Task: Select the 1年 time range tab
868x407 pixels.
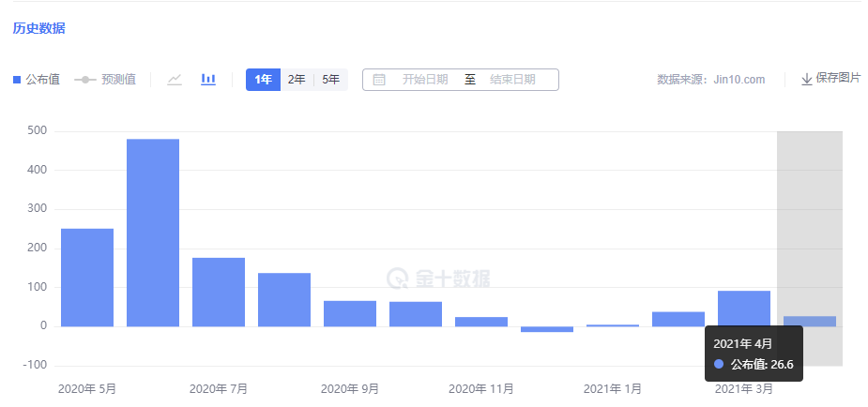Action: coord(264,80)
